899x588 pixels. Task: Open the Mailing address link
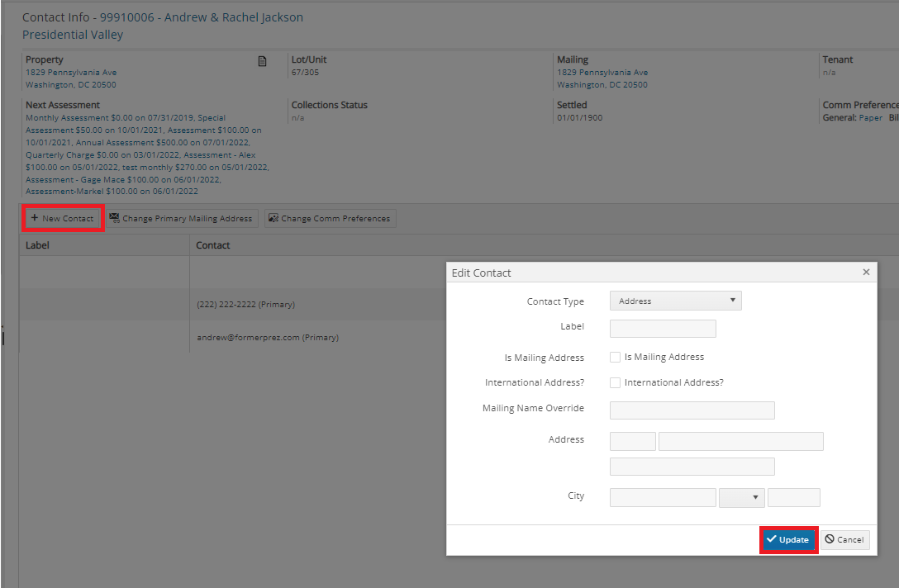coord(602,78)
